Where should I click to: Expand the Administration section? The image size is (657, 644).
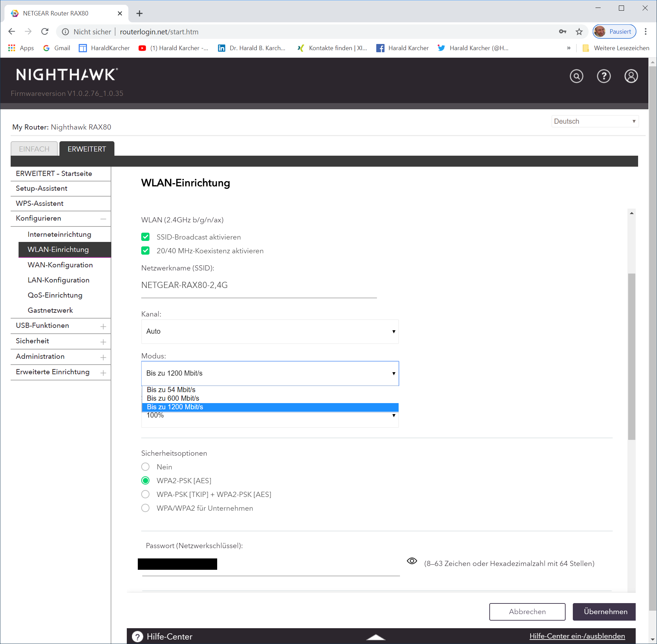click(x=103, y=357)
